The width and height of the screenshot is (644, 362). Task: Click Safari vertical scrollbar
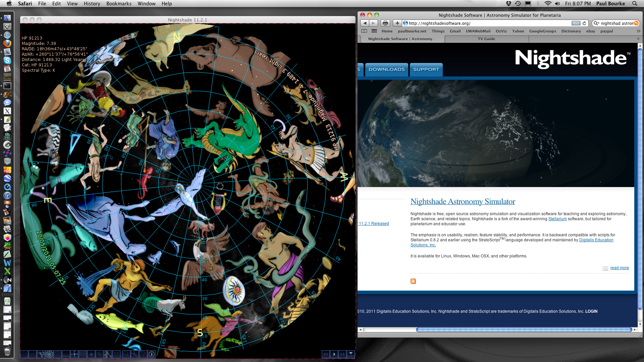(640, 179)
